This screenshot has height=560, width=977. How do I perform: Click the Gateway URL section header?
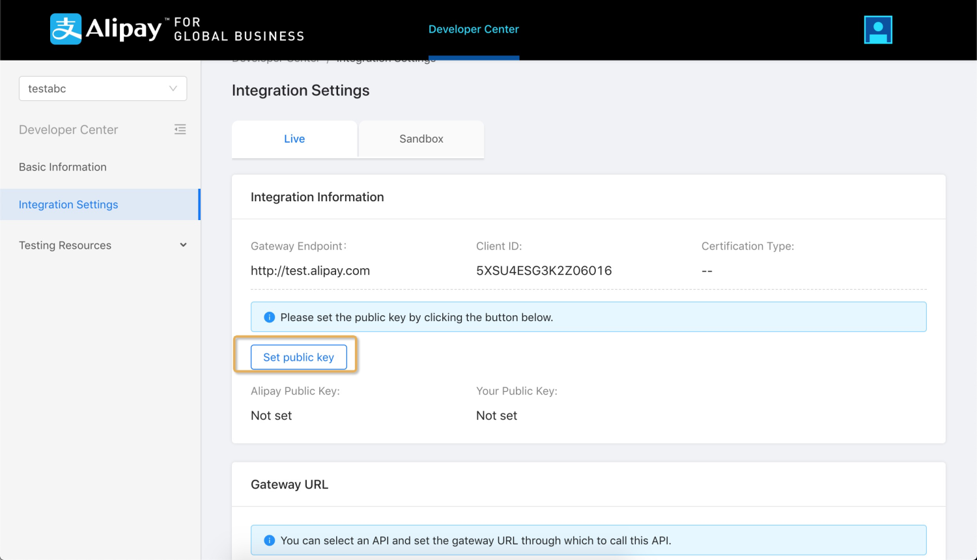coord(289,484)
